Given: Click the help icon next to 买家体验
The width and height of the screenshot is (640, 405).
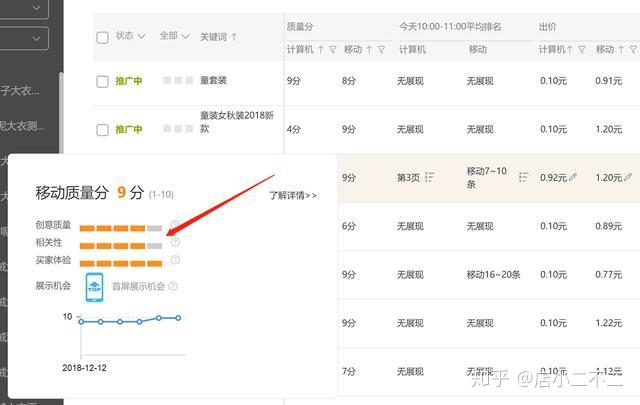Looking at the screenshot, I should pyautogui.click(x=175, y=260).
